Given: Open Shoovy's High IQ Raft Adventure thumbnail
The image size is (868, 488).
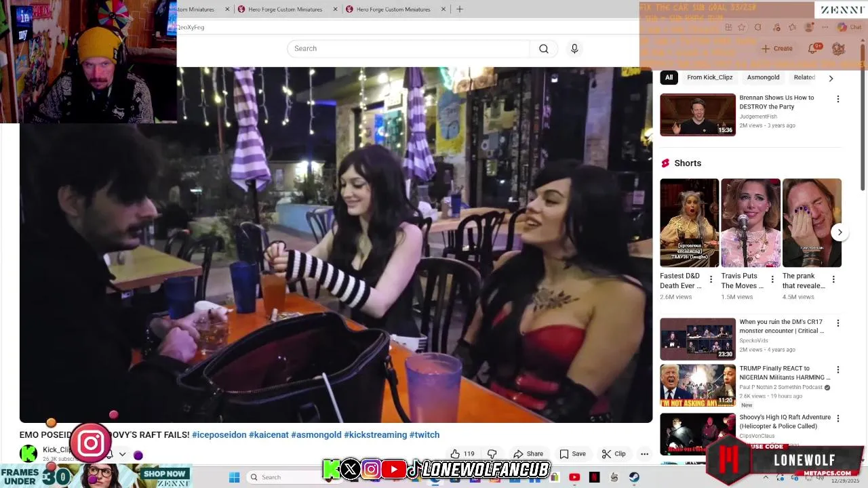Looking at the screenshot, I should pyautogui.click(x=698, y=434).
